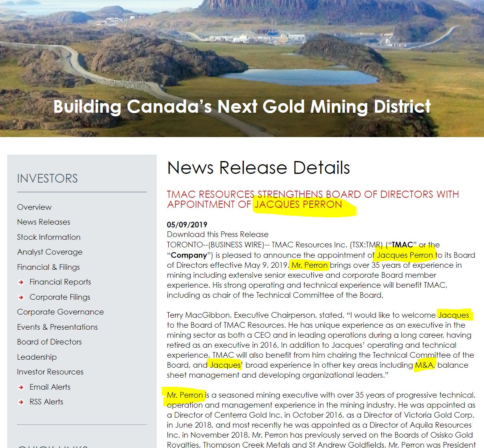The image size is (484, 448).
Task: Open Financial & Filings section
Action: (x=48, y=267)
